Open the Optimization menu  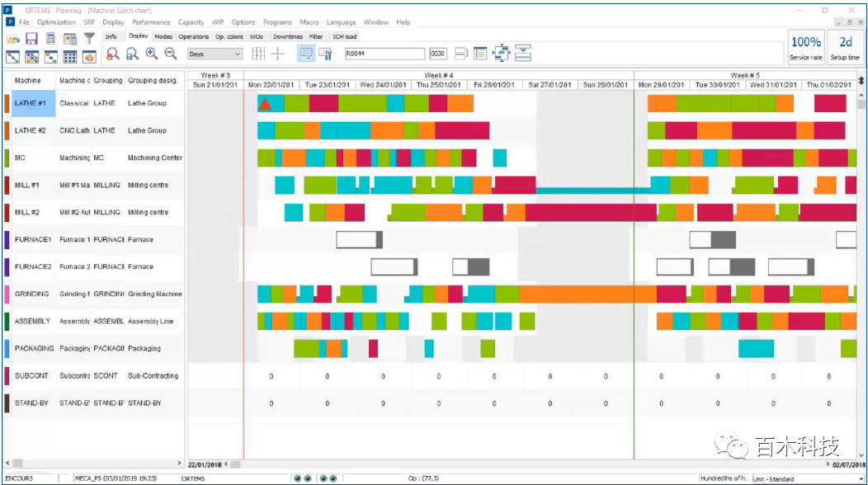pos(56,22)
